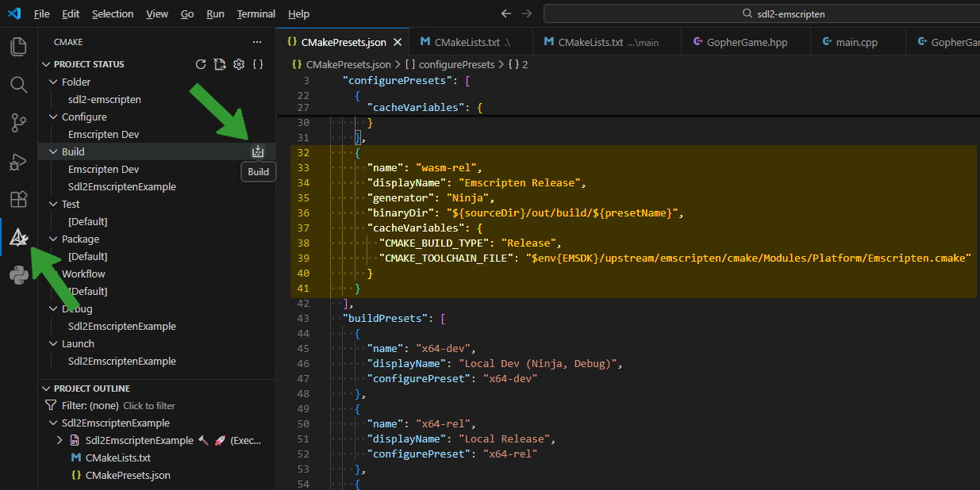This screenshot has width=980, height=490.
Task: Click the {} icon in CMake panel toolbar
Action: [258, 64]
